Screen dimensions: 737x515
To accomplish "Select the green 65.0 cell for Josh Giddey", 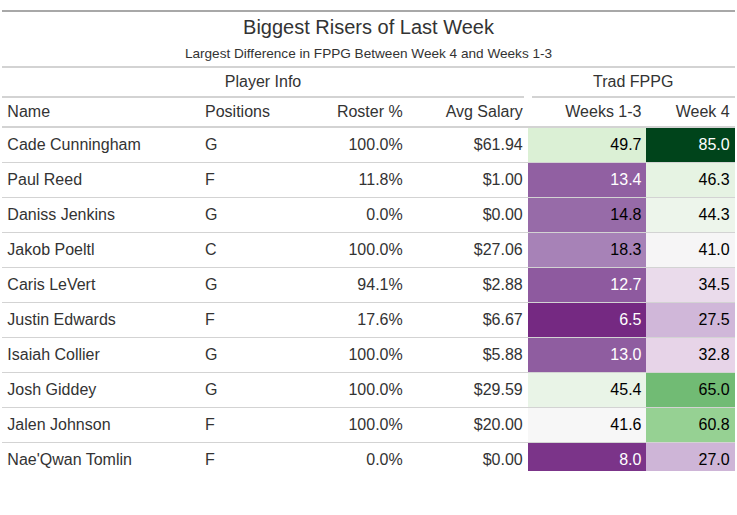I will coord(691,389).
